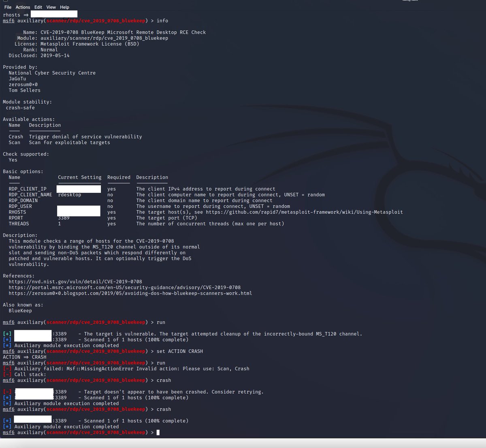486x448 pixels.
Task: Click the 'Also known as:' heading
Action: point(23,305)
